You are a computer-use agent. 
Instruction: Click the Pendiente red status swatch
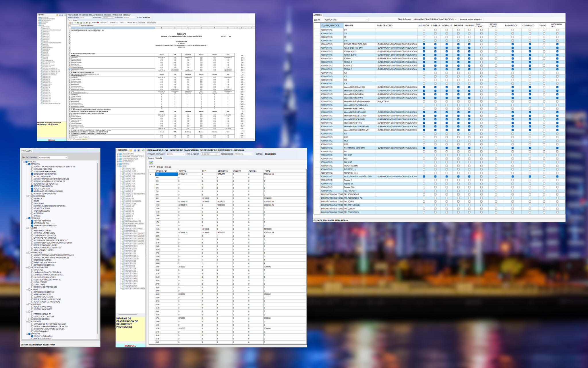point(98,23)
